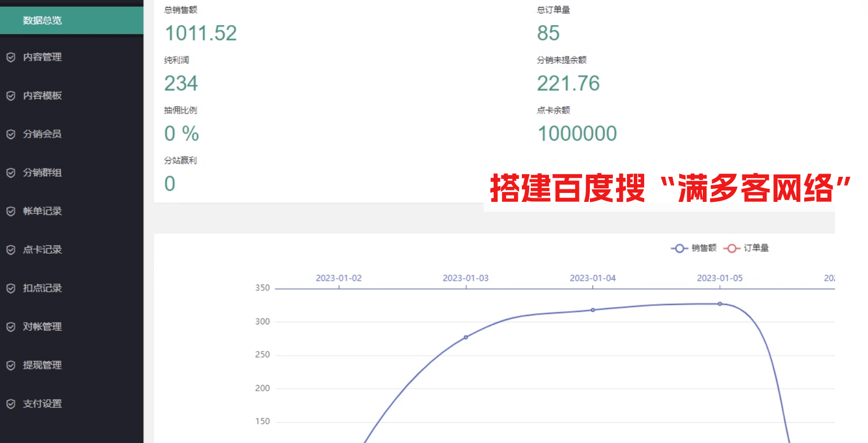The width and height of the screenshot is (868, 443).
Task: Select the 2023-01-04 data point marker
Action: pos(593,310)
